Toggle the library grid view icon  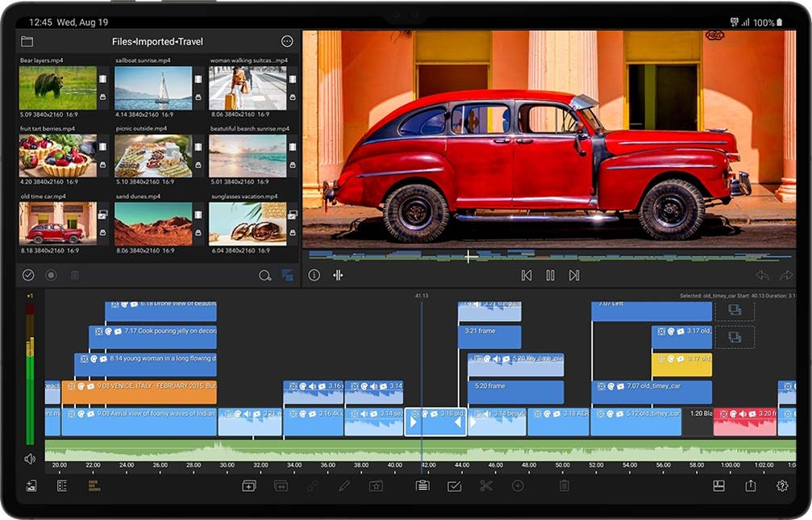pos(287,276)
